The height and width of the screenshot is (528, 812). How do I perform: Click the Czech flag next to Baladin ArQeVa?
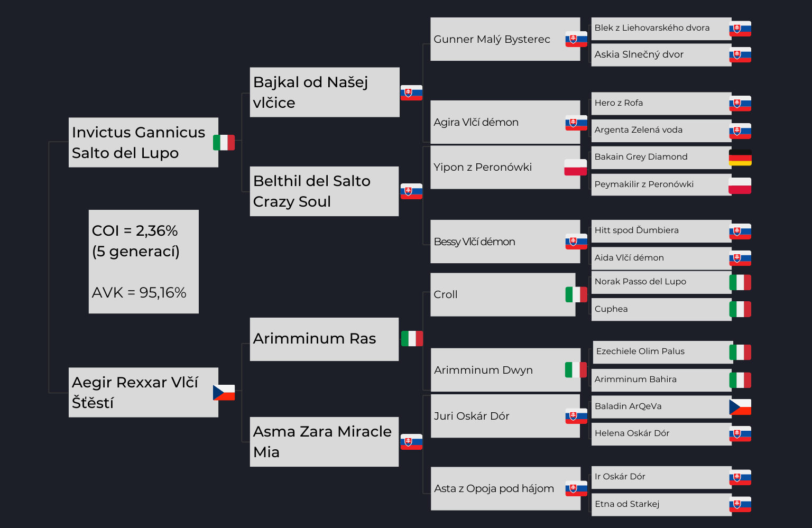(x=740, y=407)
